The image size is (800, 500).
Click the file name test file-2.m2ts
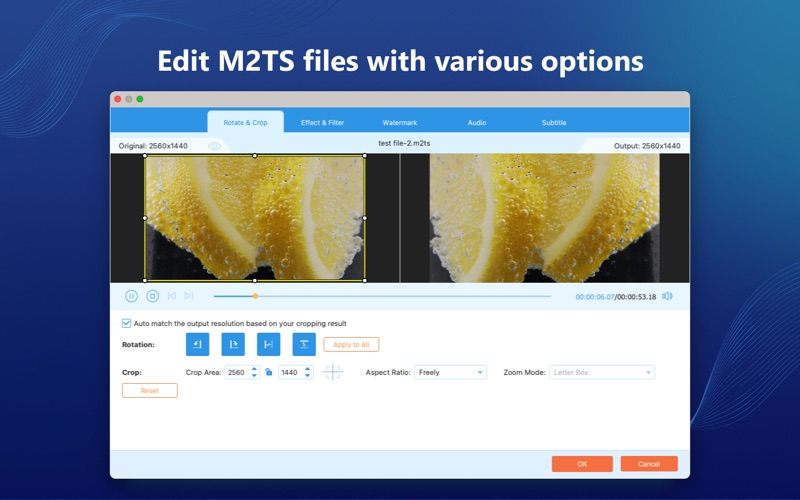pyautogui.click(x=404, y=143)
